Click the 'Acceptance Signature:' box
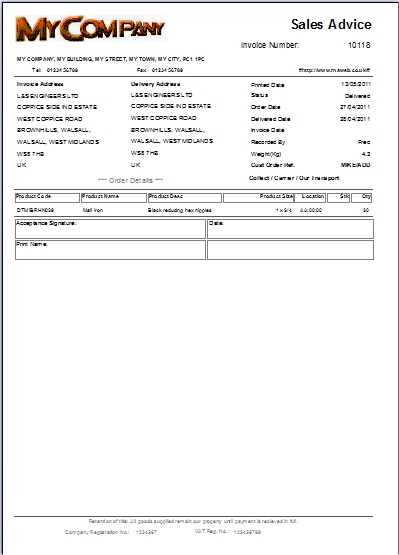The image size is (399, 555). click(110, 229)
